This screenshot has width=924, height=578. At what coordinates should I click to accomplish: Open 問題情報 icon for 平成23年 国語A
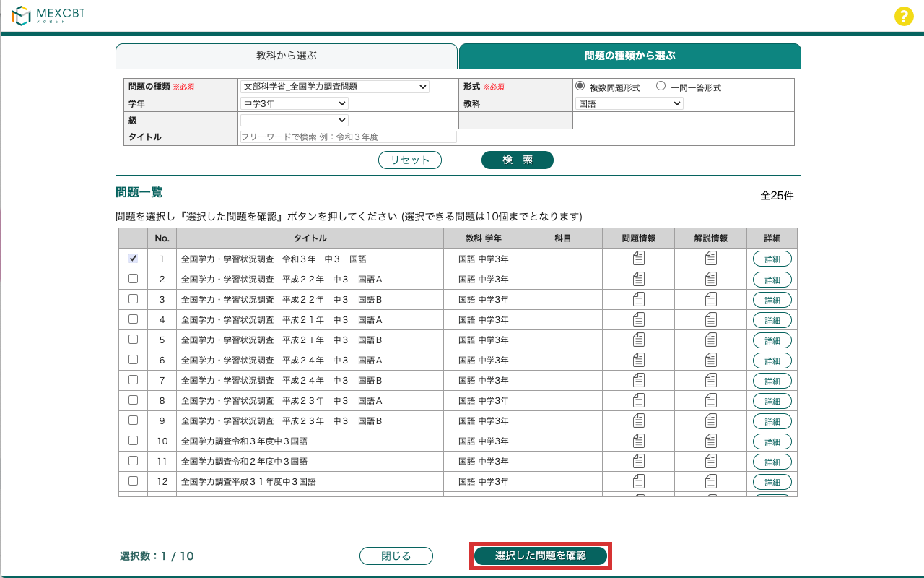click(638, 400)
